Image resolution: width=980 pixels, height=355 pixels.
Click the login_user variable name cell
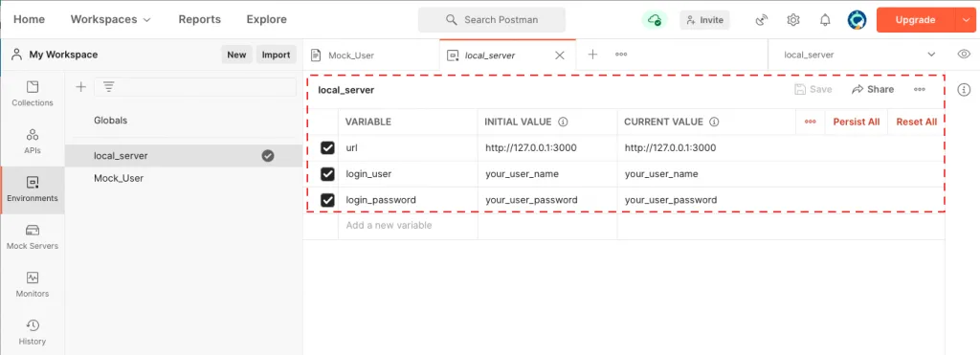(x=408, y=174)
